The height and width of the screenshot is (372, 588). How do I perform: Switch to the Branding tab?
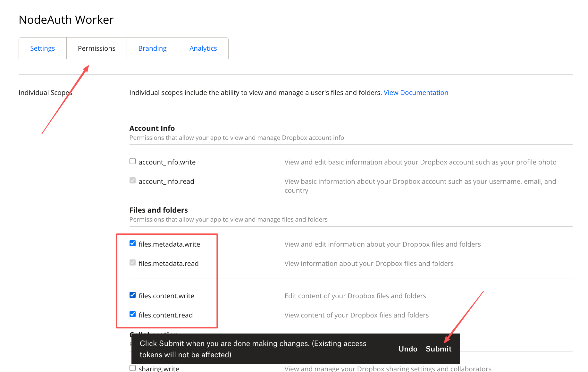tap(152, 48)
